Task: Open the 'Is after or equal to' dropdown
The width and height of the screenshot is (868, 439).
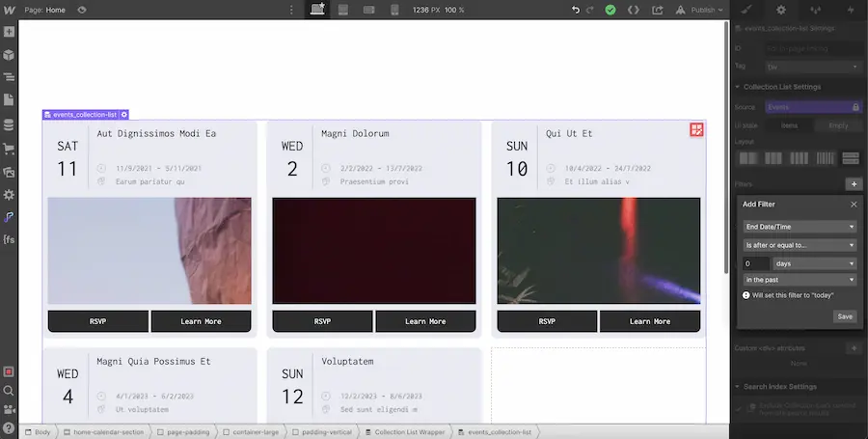Action: point(800,245)
